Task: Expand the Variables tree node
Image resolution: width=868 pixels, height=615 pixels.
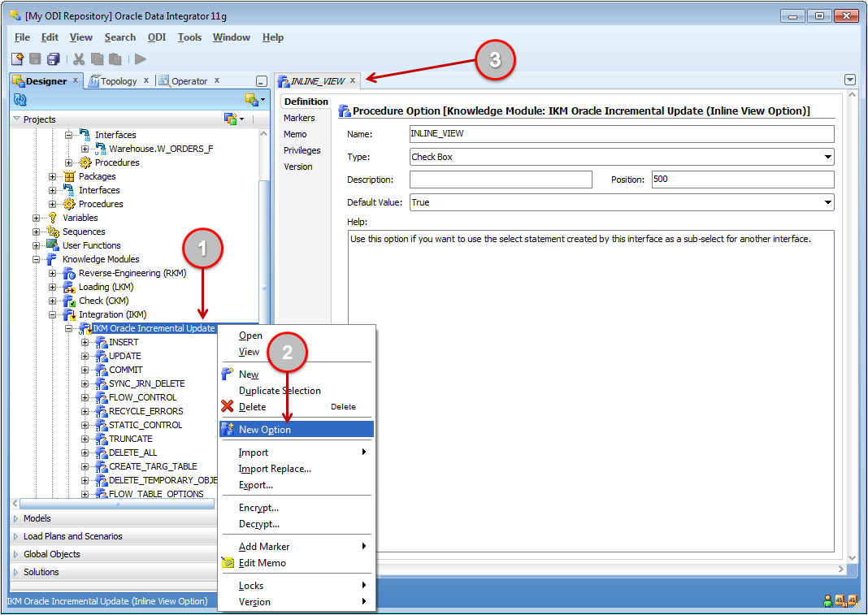Action: [37, 218]
